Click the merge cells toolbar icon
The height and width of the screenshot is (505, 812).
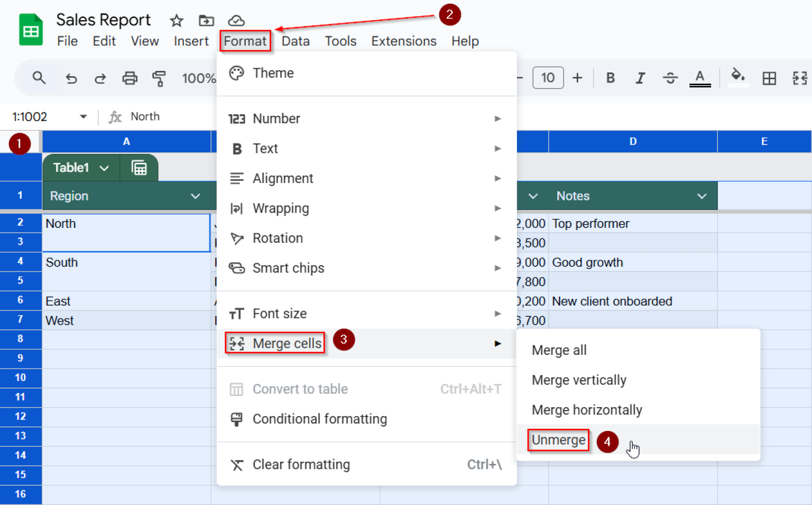(x=799, y=78)
